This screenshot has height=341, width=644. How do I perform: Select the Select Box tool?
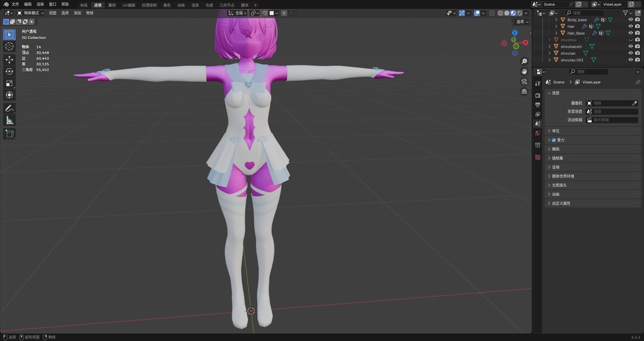click(9, 35)
